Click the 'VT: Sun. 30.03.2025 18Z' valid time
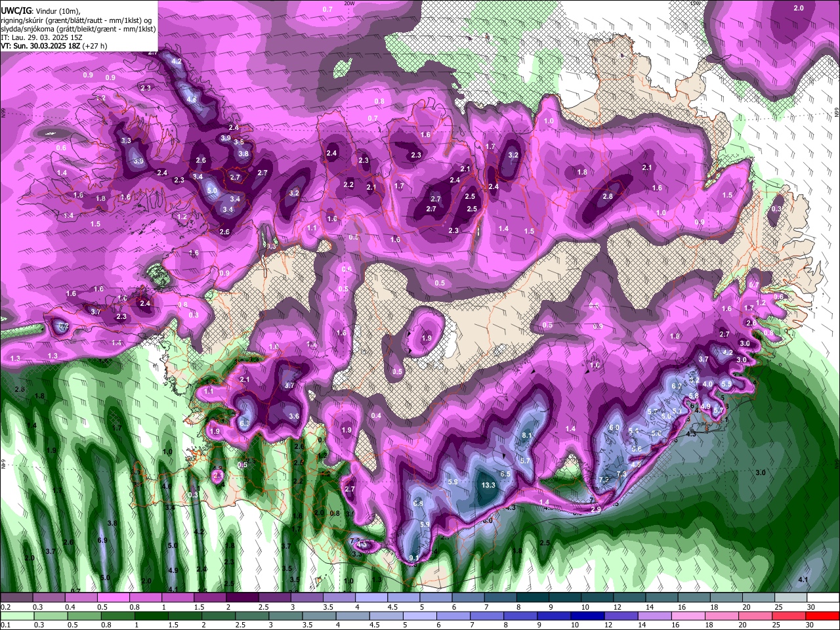 coord(41,46)
